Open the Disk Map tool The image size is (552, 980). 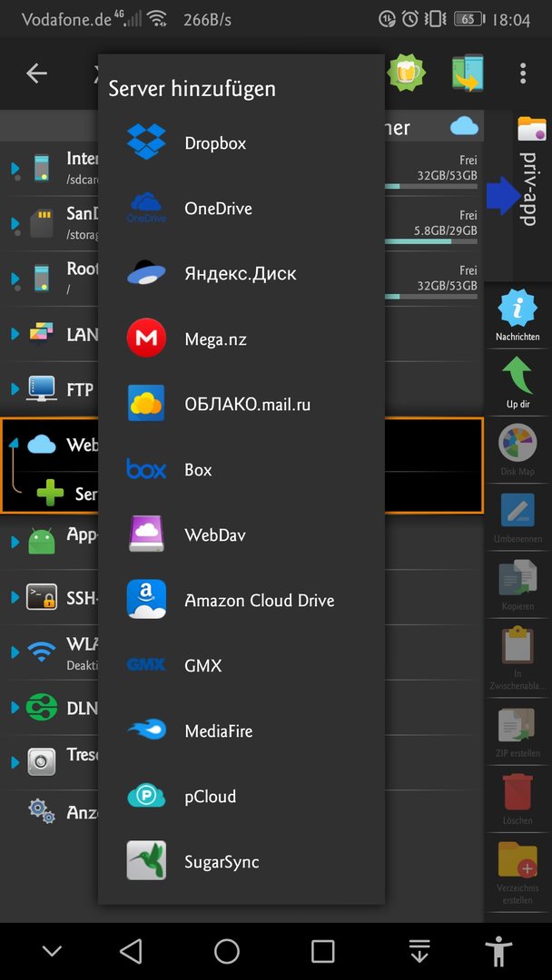point(517,450)
